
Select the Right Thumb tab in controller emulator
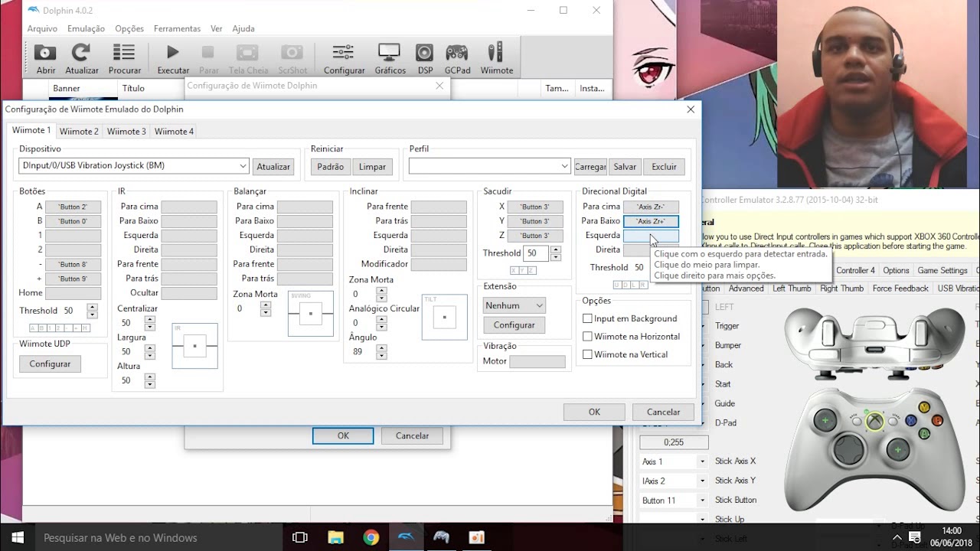pos(841,289)
